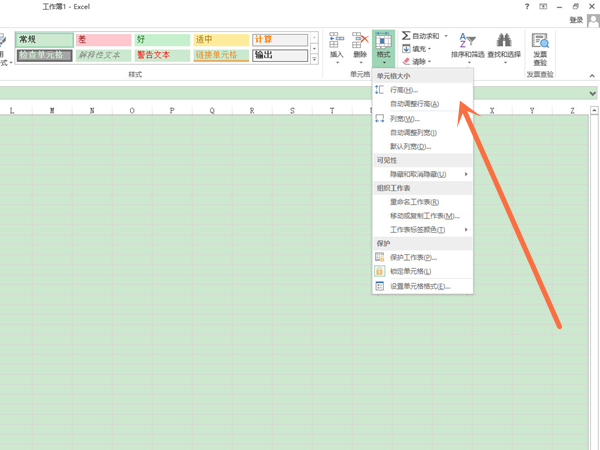Click the Format (格式) ribbon button

pyautogui.click(x=384, y=46)
